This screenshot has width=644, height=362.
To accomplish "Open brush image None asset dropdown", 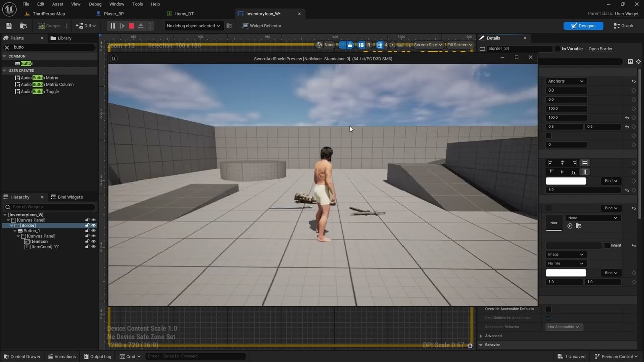I will pos(592,218).
